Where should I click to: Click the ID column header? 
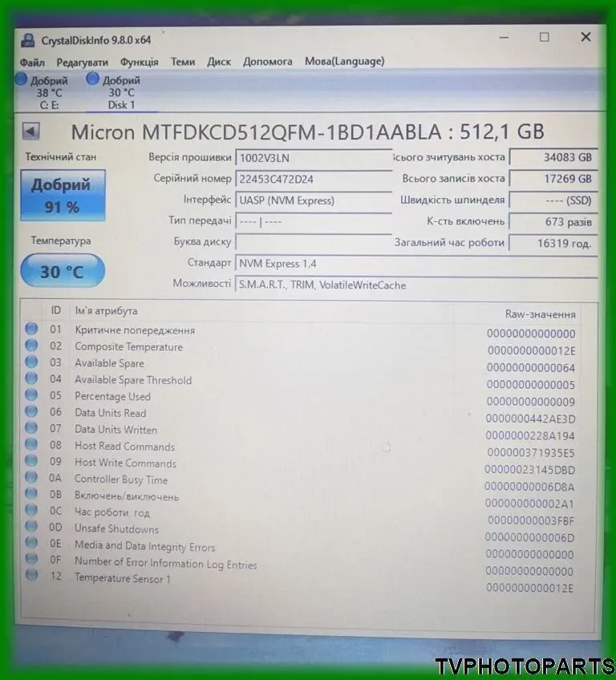(55, 310)
